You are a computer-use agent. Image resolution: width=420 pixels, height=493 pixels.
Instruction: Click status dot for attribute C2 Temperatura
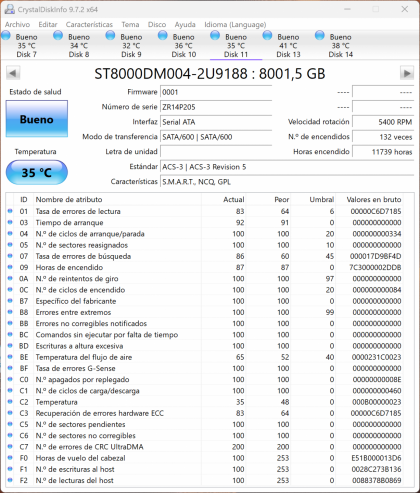coord(10,402)
